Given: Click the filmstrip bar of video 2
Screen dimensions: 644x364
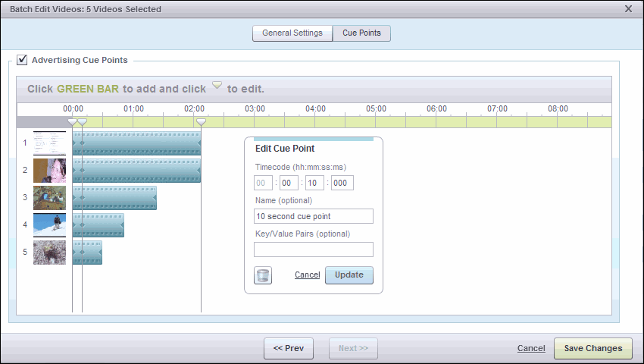Looking at the screenshot, I should pos(137,171).
